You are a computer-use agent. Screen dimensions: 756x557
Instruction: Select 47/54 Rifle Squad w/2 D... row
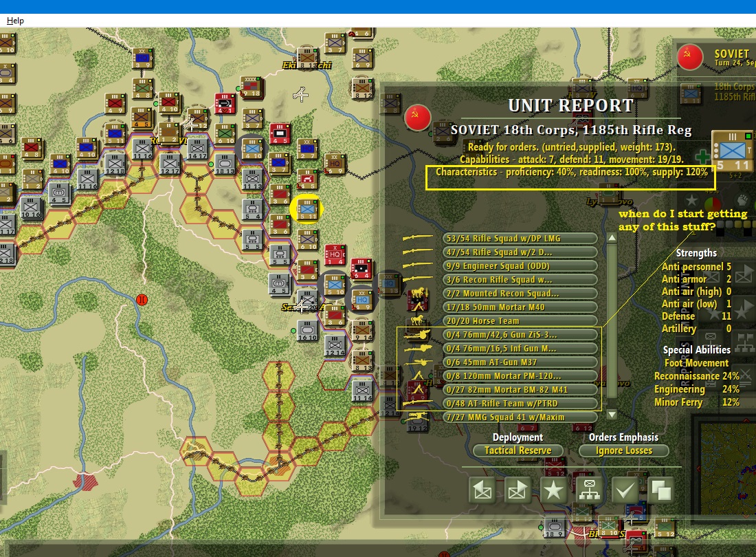click(x=520, y=252)
